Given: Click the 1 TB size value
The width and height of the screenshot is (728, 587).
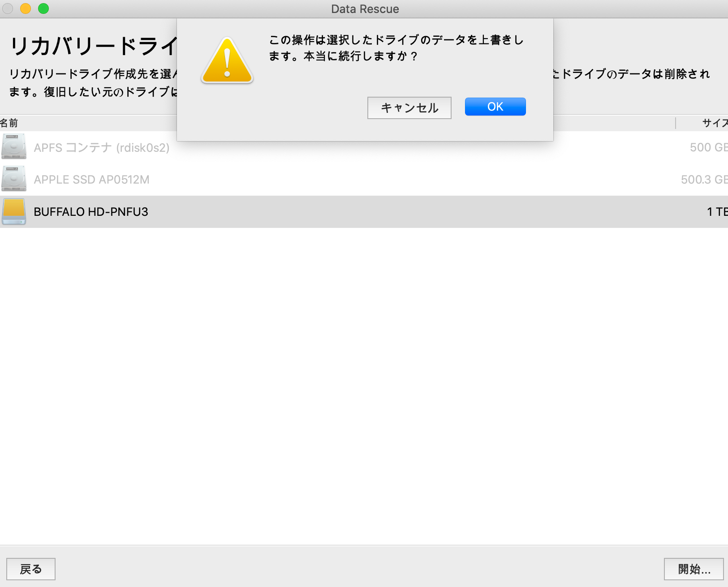Looking at the screenshot, I should point(717,212).
